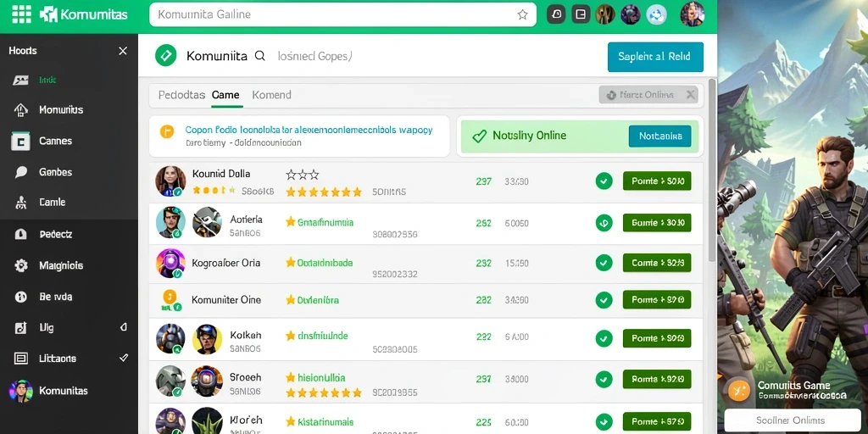Click the Be nvda info icon
The width and height of the screenshot is (868, 434).
20,297
